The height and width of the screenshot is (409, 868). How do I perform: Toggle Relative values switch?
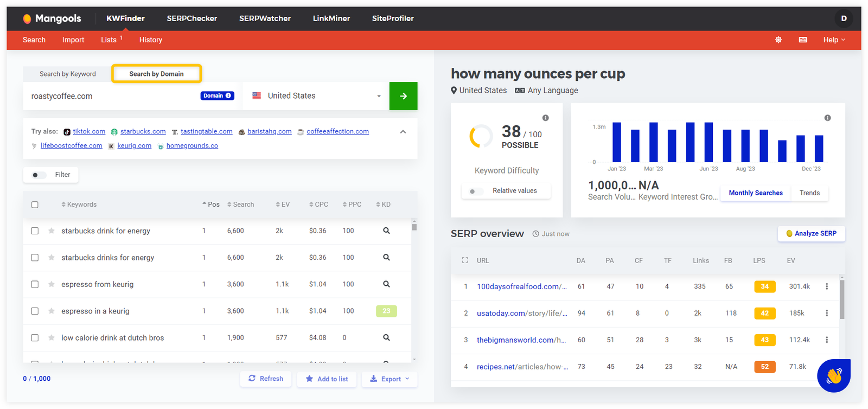pos(476,191)
